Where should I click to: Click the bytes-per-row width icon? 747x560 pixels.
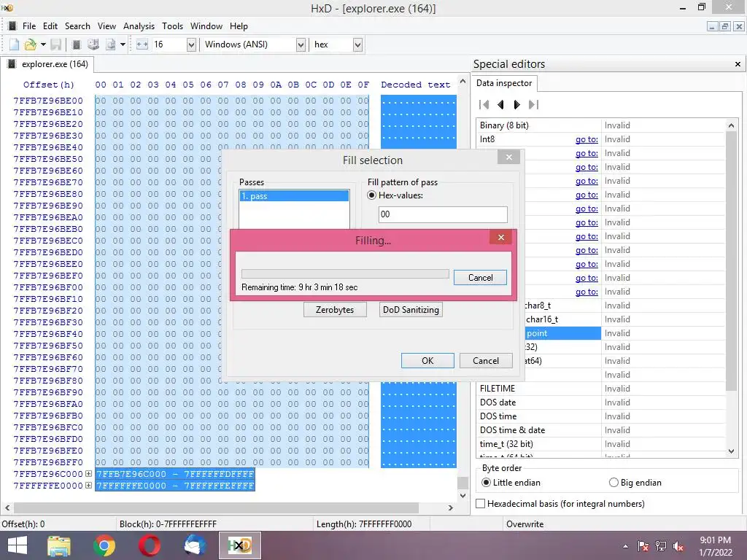pyautogui.click(x=142, y=44)
